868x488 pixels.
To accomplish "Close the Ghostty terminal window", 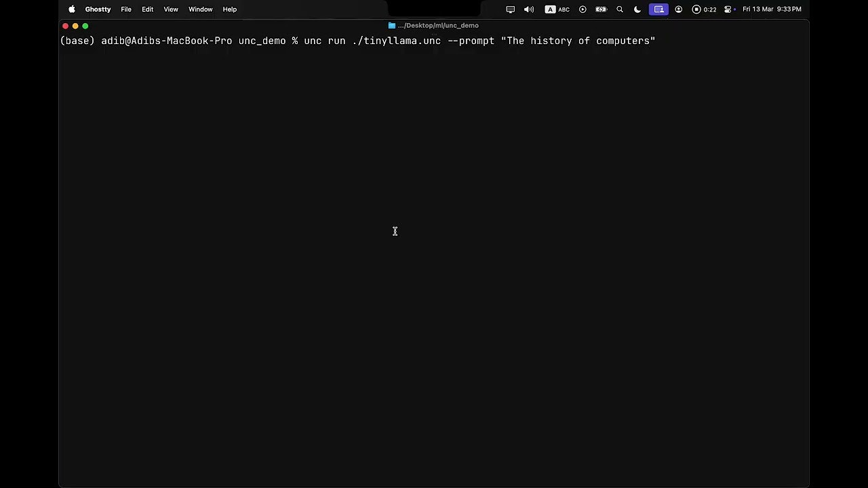I will 66,26.
